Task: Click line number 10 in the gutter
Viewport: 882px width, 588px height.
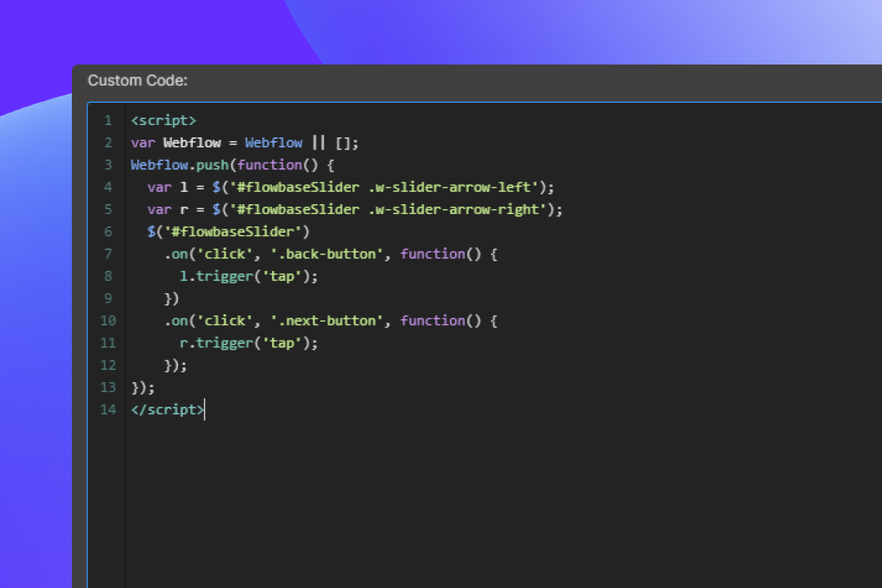Action: tap(108, 321)
